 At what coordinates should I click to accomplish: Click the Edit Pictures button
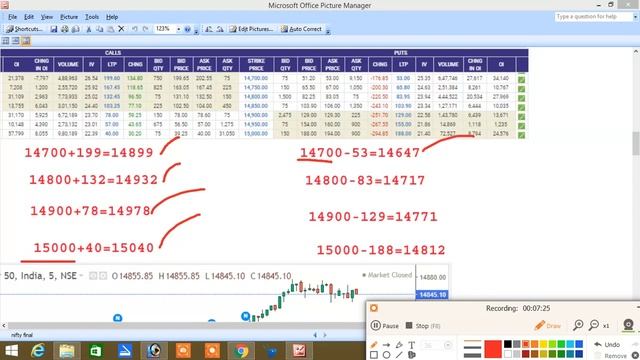pyautogui.click(x=251, y=29)
